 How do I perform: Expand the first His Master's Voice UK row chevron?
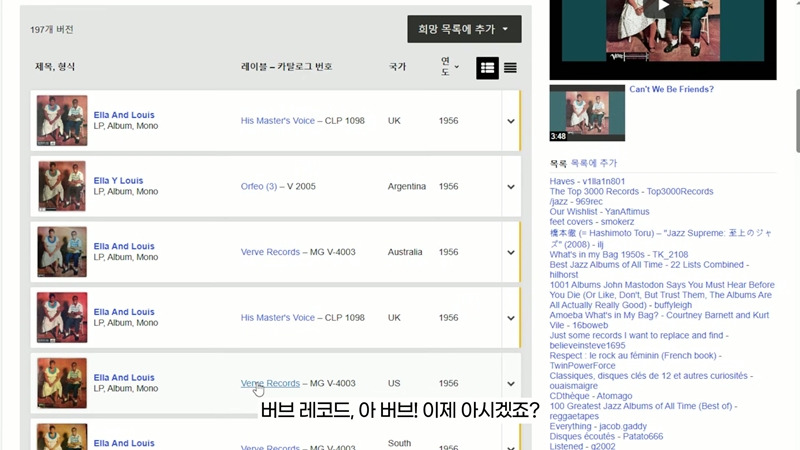click(511, 121)
